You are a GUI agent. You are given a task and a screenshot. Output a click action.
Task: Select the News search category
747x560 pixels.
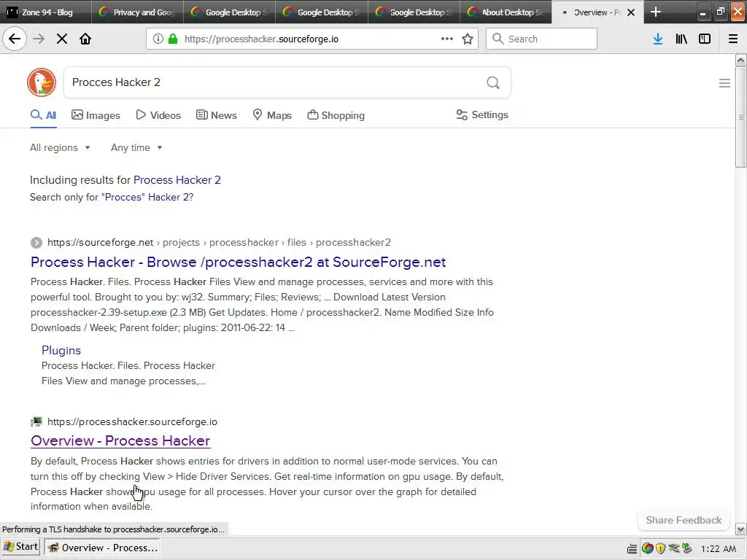tap(217, 115)
